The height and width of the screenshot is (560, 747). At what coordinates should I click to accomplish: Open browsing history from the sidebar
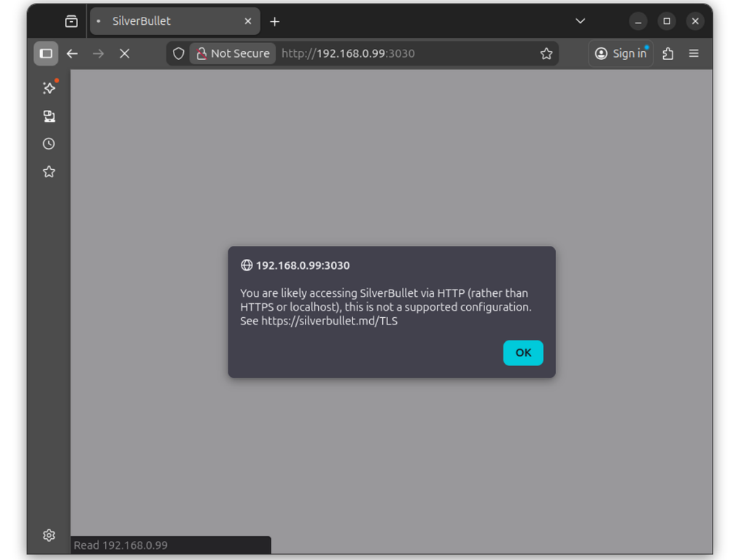click(x=48, y=144)
